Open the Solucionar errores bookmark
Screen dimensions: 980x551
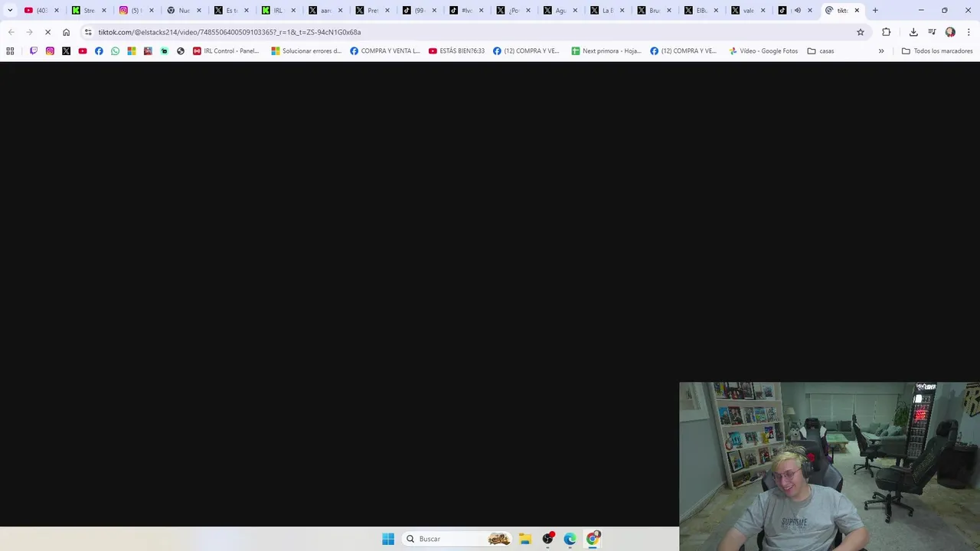click(306, 51)
